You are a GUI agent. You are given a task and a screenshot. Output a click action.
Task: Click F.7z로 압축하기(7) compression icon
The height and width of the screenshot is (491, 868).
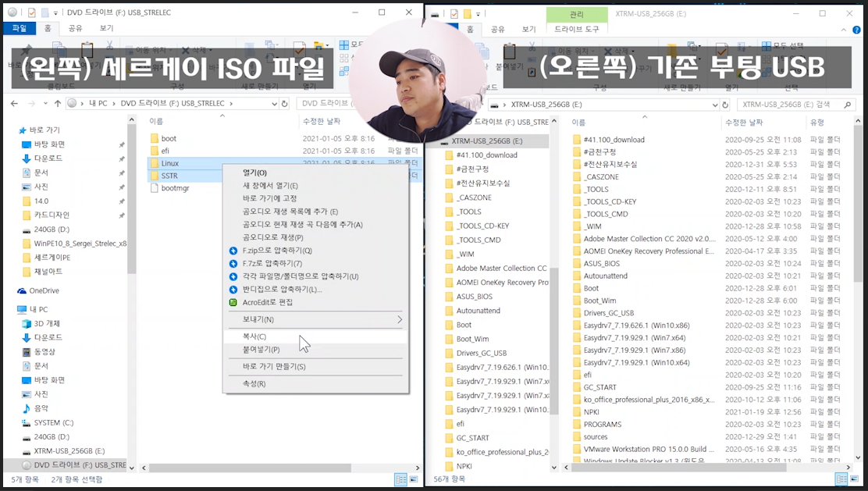(233, 264)
